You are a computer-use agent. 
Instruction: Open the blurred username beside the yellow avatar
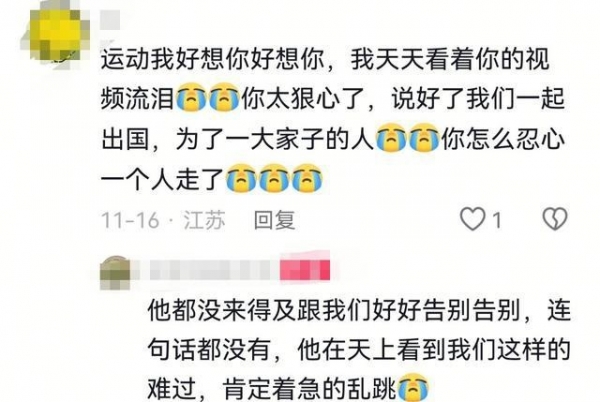(x=110, y=20)
